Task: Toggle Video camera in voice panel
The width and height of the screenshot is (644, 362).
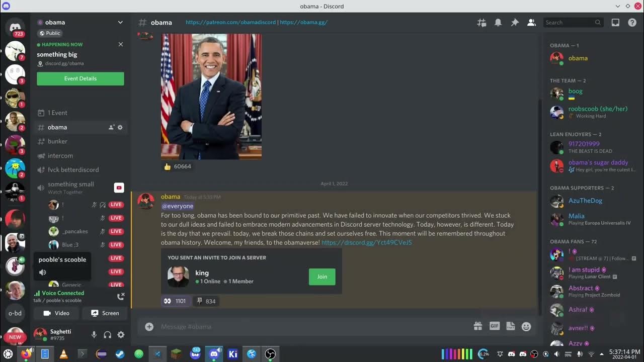Action: (x=56, y=313)
